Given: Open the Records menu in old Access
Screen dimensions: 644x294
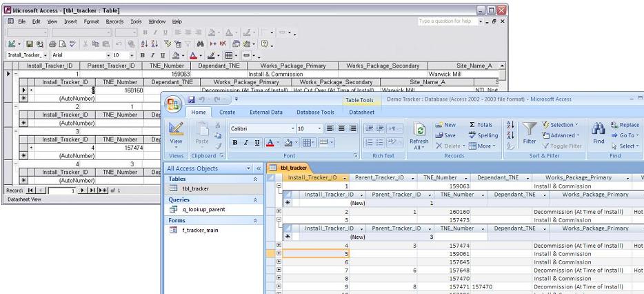Looking at the screenshot, I should pos(114,21).
